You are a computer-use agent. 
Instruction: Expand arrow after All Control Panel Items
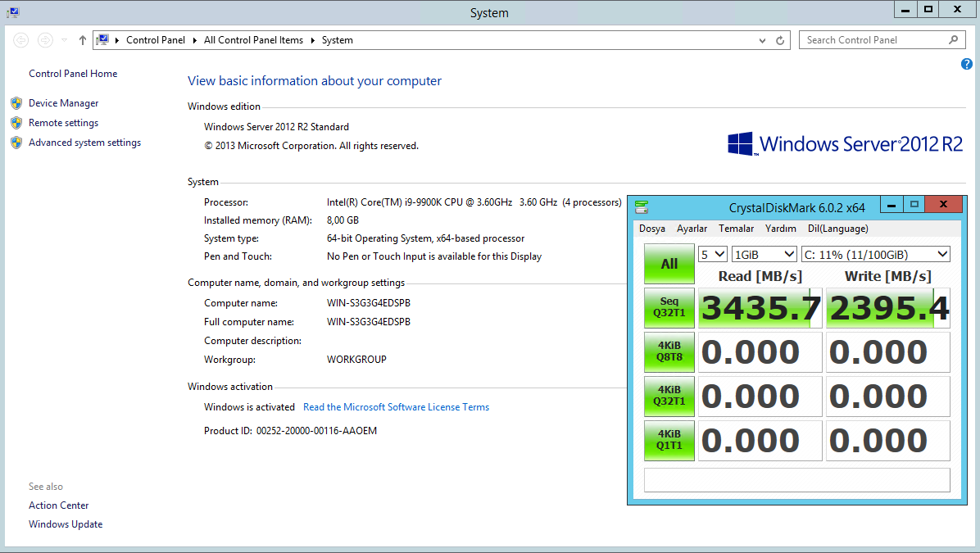[x=312, y=41]
